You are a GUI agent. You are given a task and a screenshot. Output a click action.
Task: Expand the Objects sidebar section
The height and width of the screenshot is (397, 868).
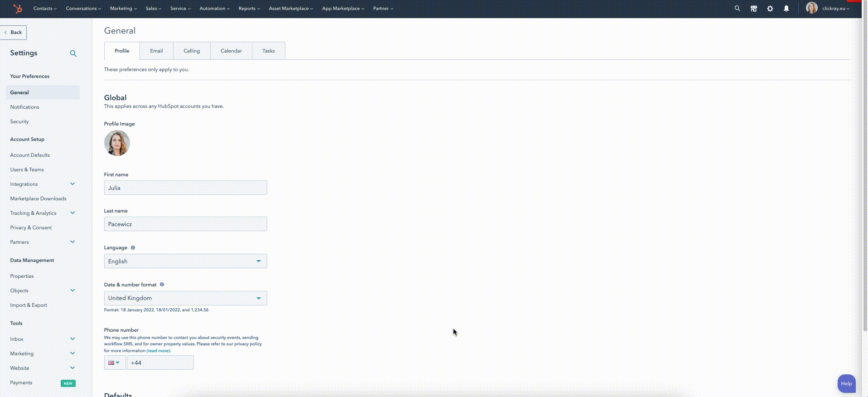[72, 290]
